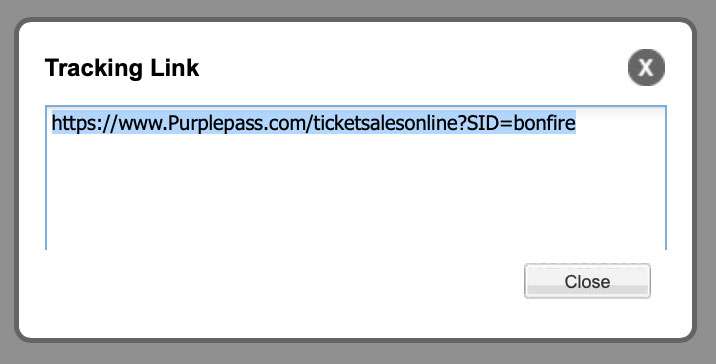Click the www portion of the URL
Screen dimensions: 716x364
tap(139, 124)
